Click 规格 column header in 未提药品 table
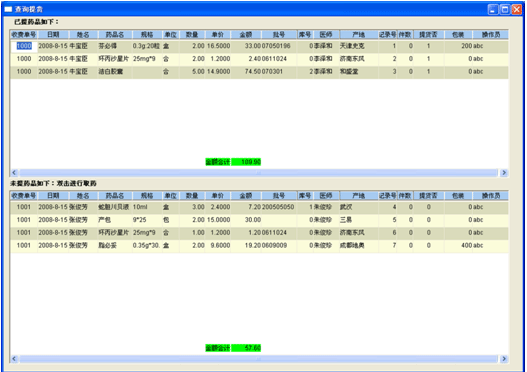Image resolution: width=527 pixels, height=372 pixels. (x=147, y=195)
